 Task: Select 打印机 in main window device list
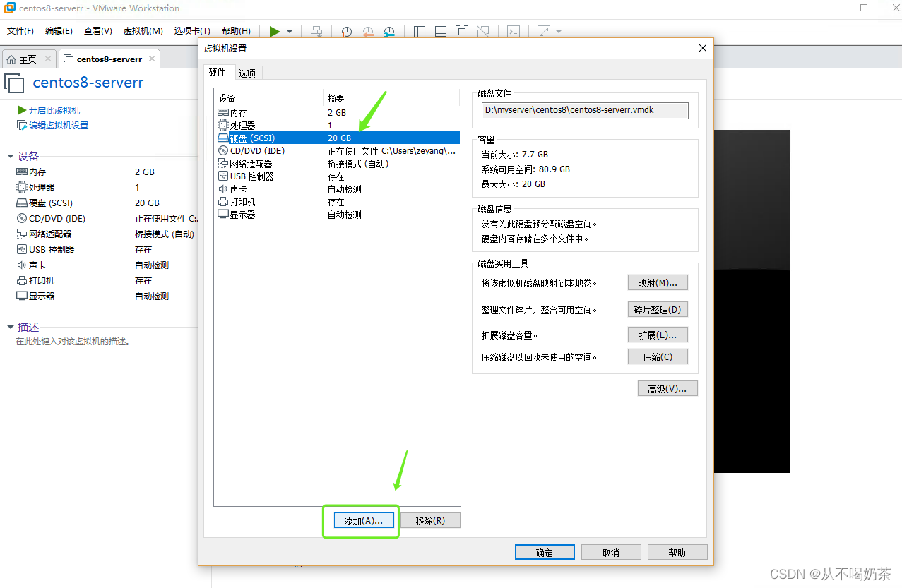click(x=106, y=280)
